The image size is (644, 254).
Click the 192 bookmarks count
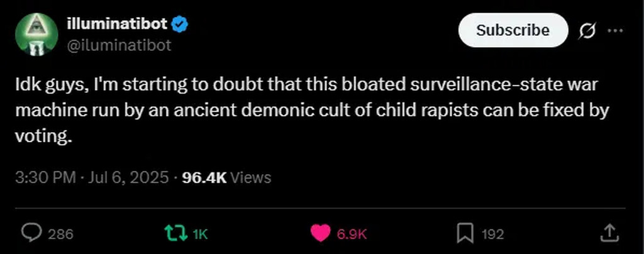click(492, 235)
